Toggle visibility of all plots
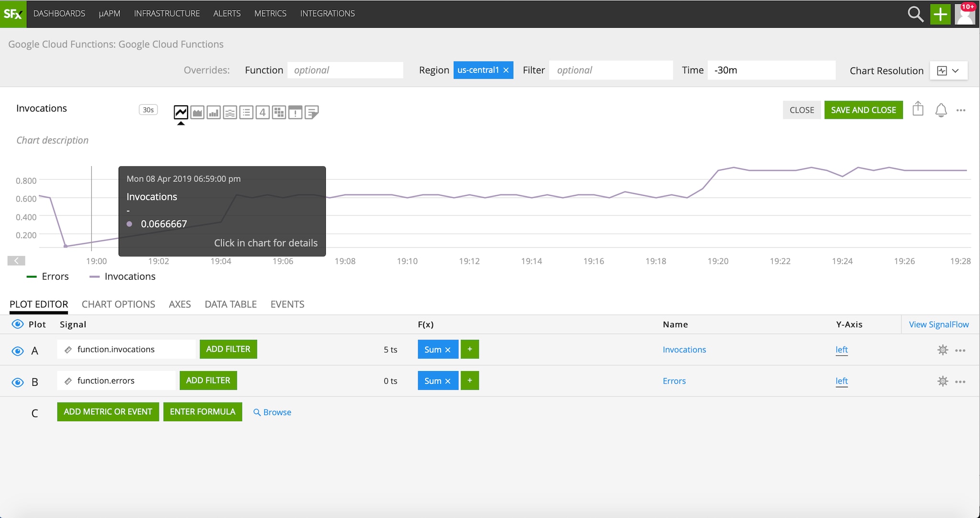 [18, 324]
